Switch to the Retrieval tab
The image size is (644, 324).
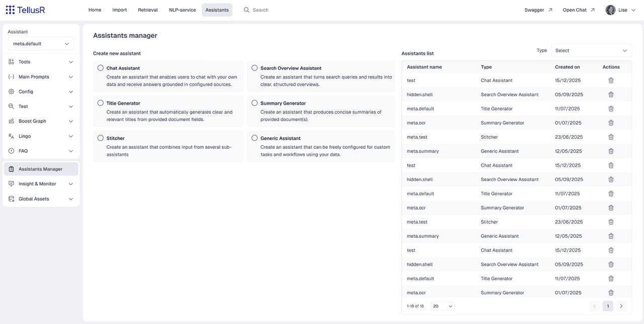point(148,10)
